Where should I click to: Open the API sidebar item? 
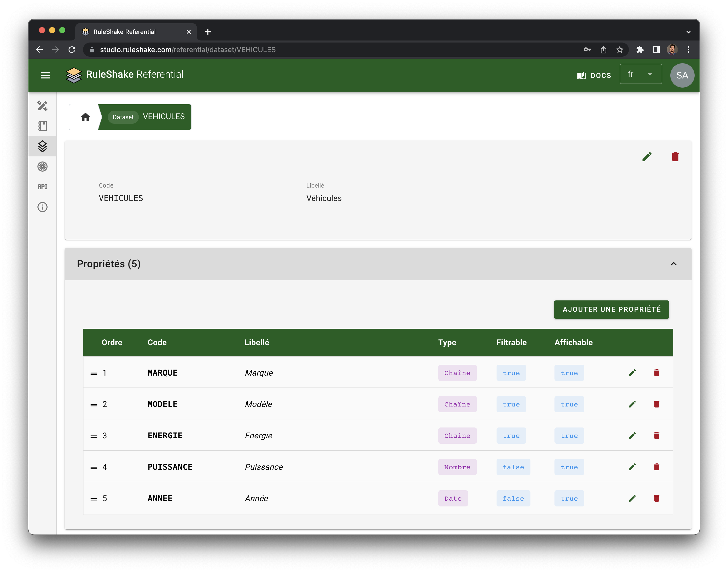click(42, 187)
